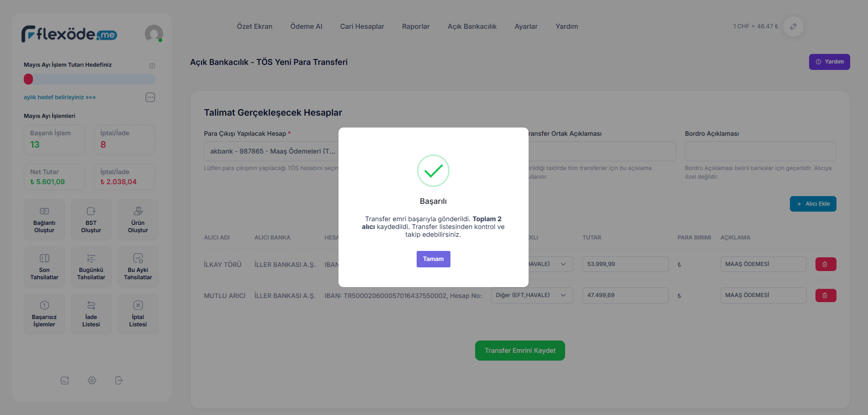Confirm the success dialog with Tamam
The height and width of the screenshot is (415, 868).
433,259
